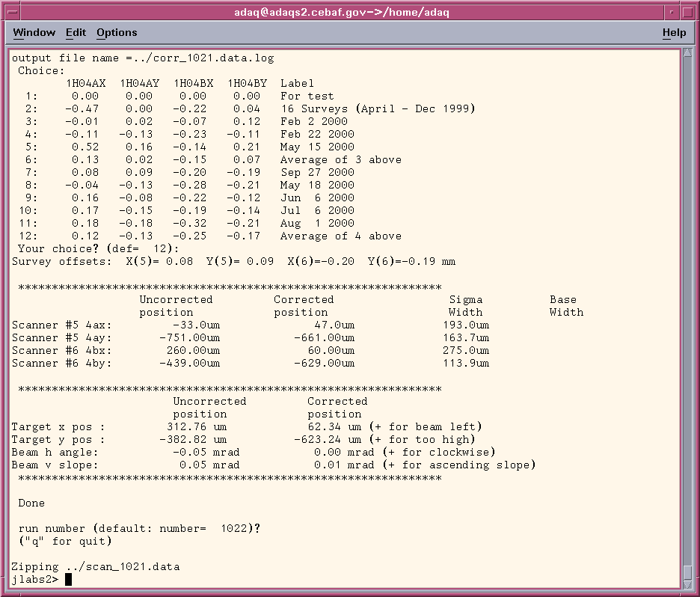Screen dimensions: 700x597
Task: Click the Sigma Width value 193.0um
Action: pos(466,325)
